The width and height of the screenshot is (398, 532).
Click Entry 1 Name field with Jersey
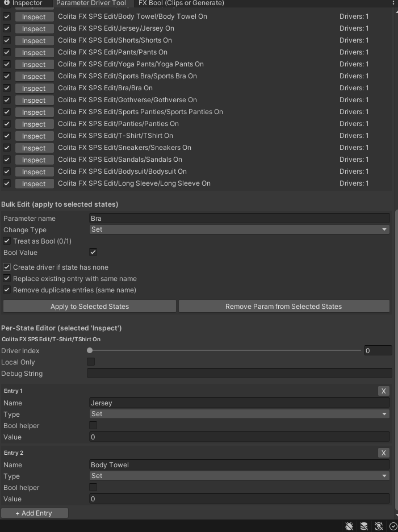pyautogui.click(x=239, y=403)
